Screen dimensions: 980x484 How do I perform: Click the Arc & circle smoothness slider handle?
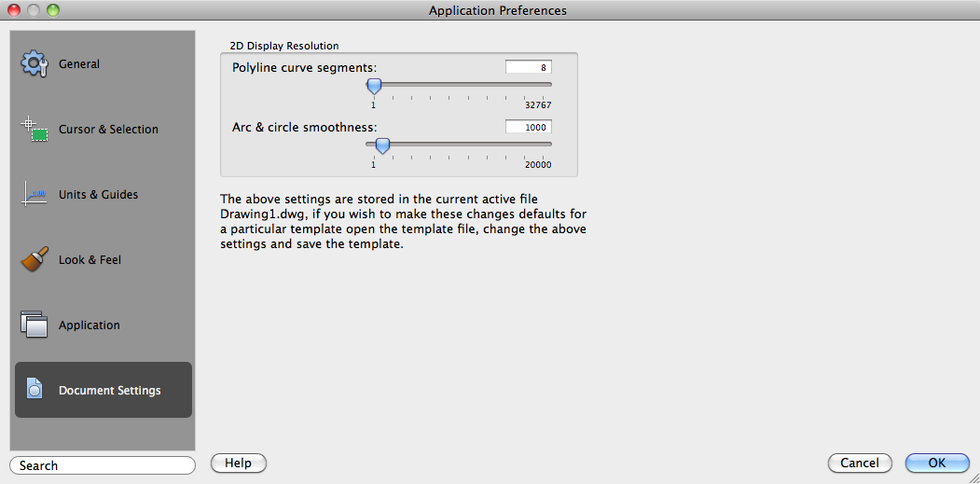click(x=381, y=145)
